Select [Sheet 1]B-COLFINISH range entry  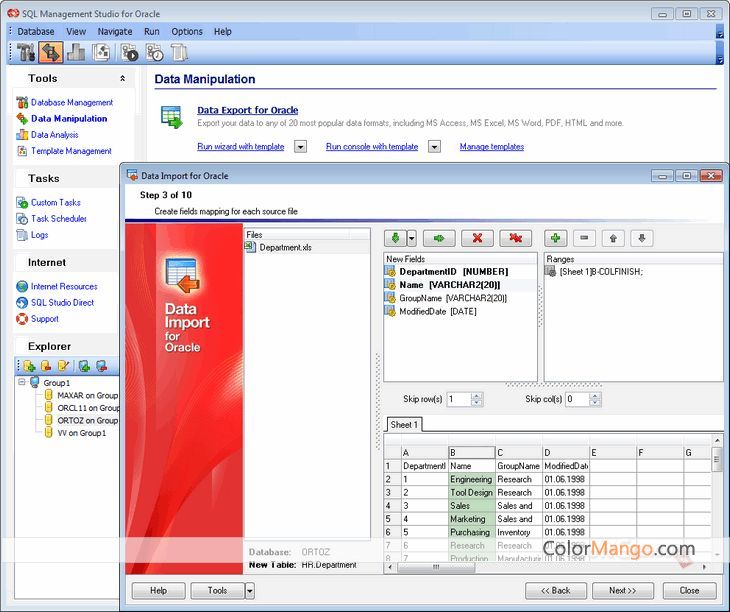601,272
